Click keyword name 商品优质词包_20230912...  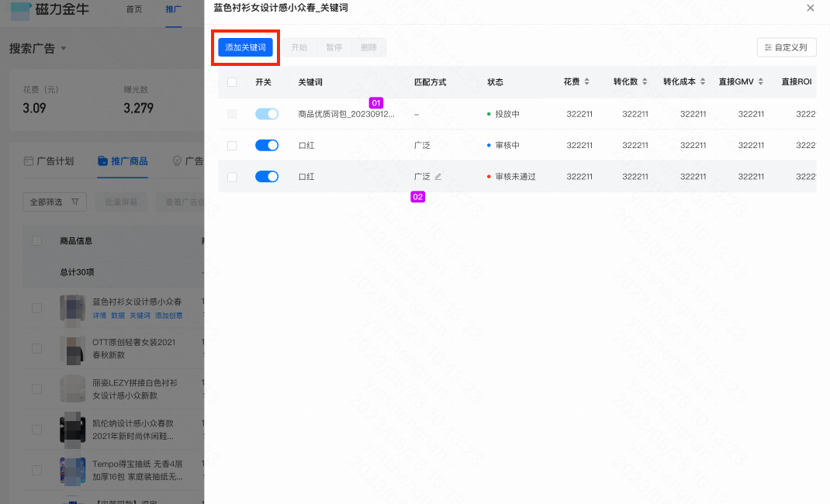coord(346,114)
